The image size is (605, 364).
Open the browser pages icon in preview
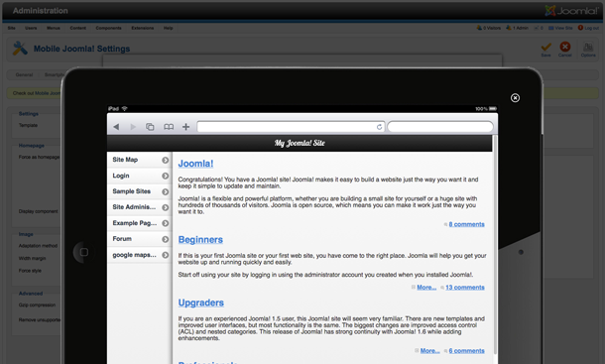150,127
